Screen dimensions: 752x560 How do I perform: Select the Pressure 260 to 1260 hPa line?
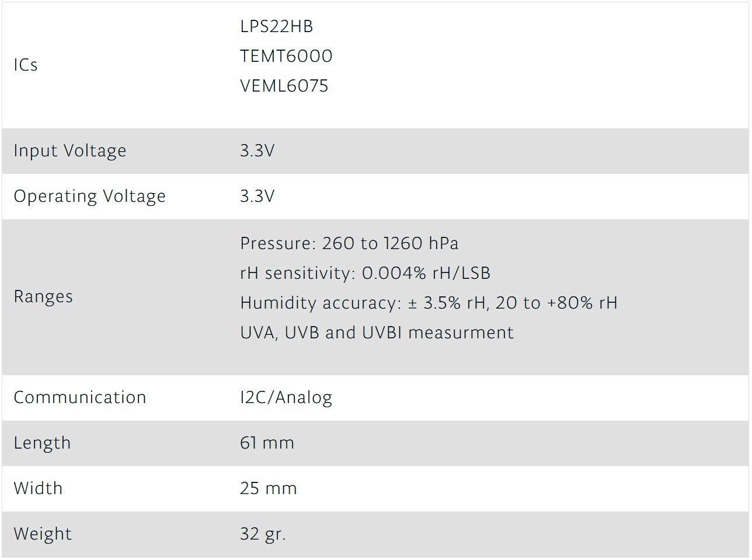349,243
